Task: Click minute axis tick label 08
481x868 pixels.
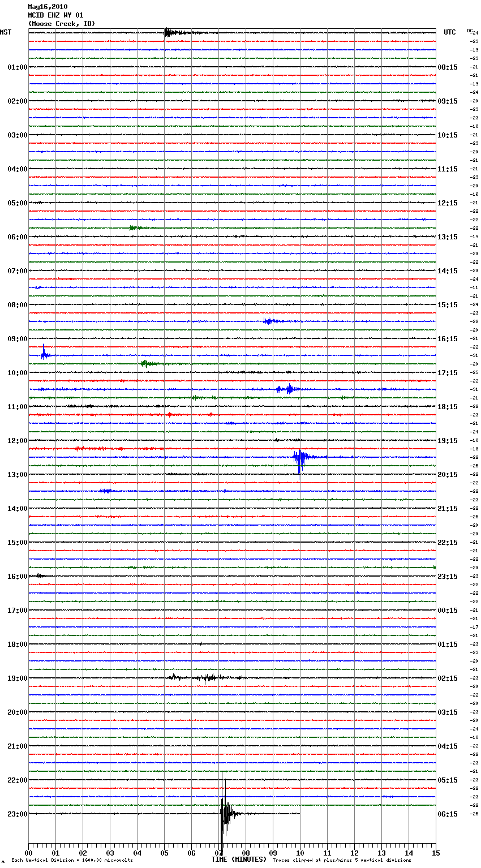Action: click(x=246, y=853)
